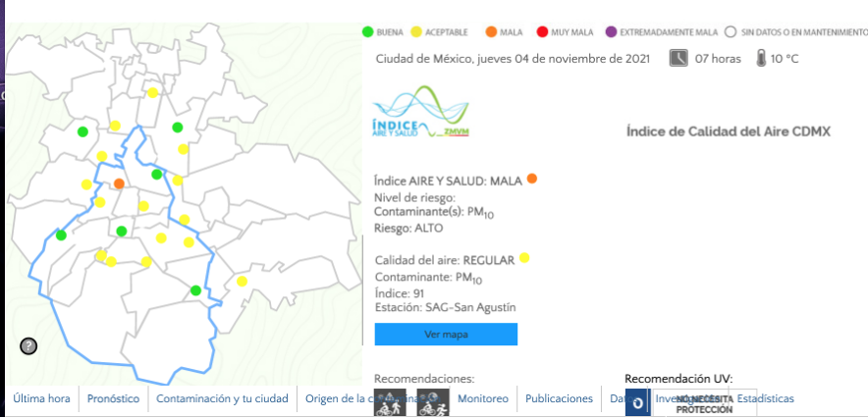Click the help question mark icon on map
Image resolution: width=868 pixels, height=418 pixels.
coord(28,345)
